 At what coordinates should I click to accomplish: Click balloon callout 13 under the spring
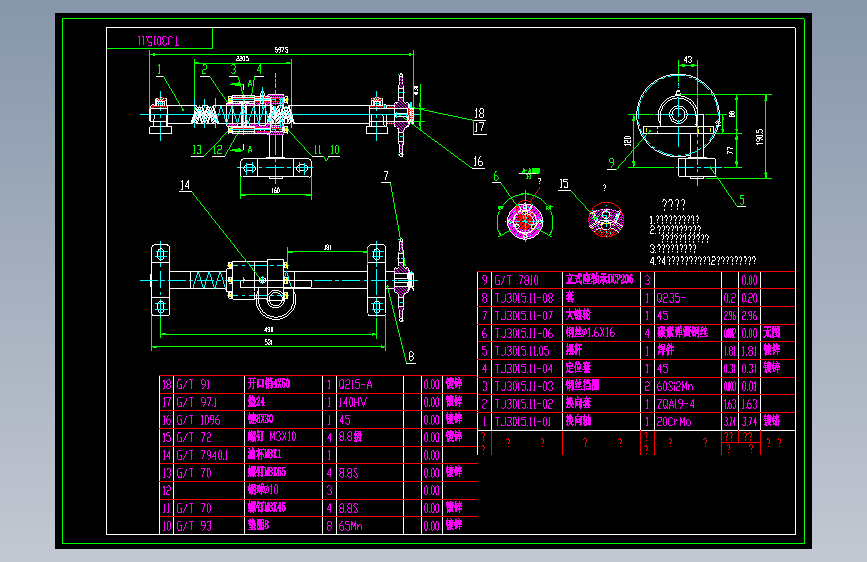coord(197,150)
